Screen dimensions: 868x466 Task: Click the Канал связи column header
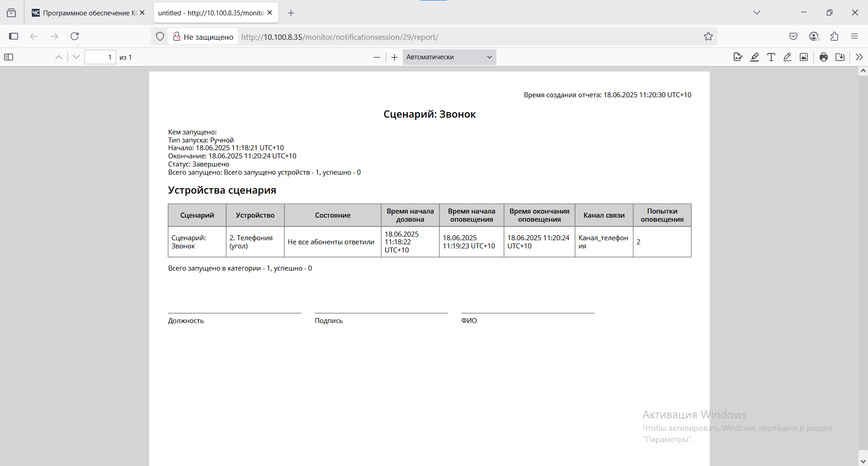(604, 215)
